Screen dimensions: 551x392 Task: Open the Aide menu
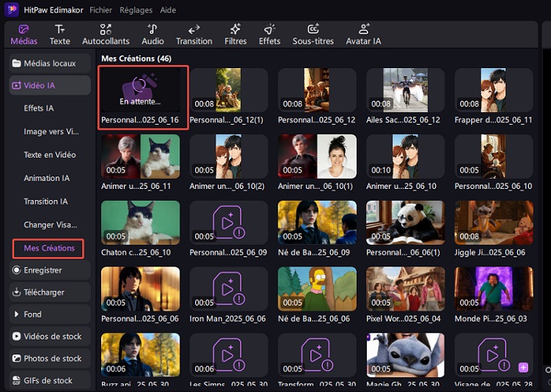pos(168,10)
